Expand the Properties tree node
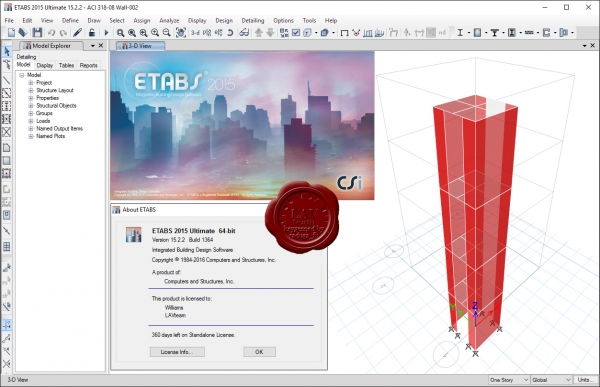Image resolution: width=600 pixels, height=387 pixels. click(31, 98)
